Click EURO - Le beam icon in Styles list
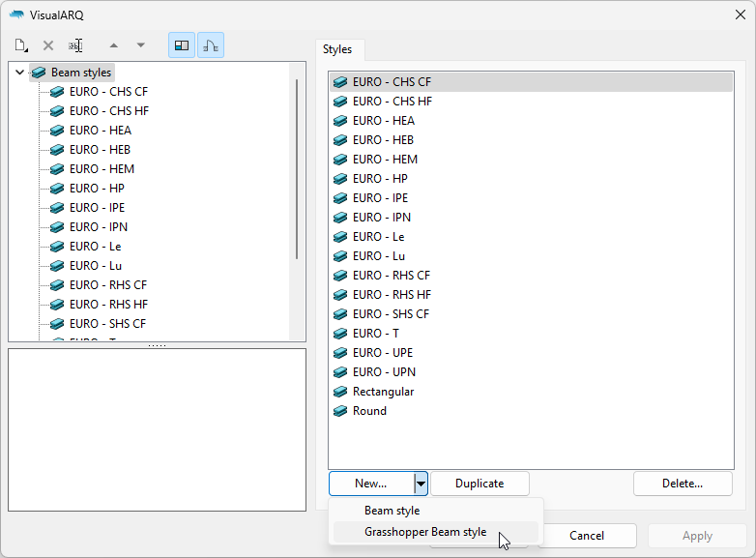 [340, 237]
